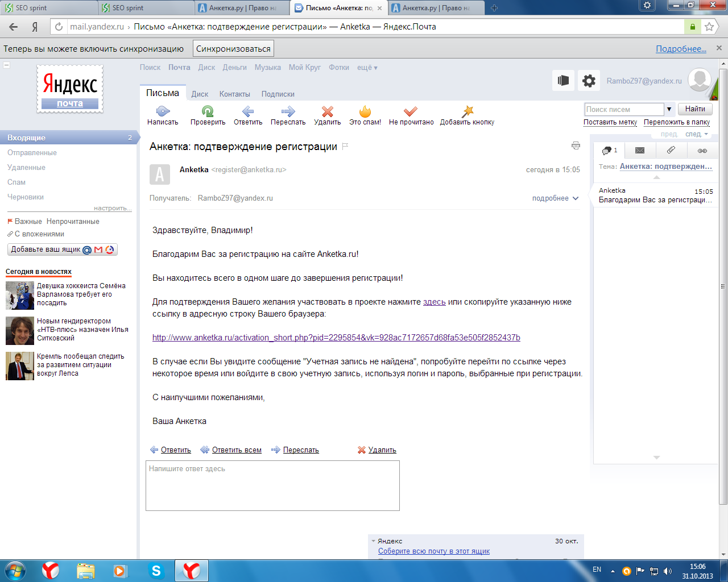This screenshot has width=728, height=582.
Task: Click the Добавьте ваш ящик button
Action: (x=63, y=250)
